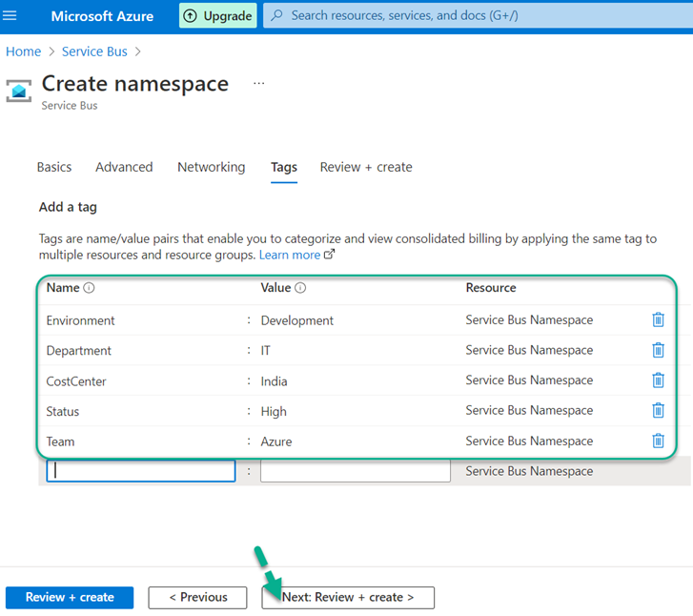Click Service Bus Namespace in Team row
The width and height of the screenshot is (693, 616).
coord(529,441)
